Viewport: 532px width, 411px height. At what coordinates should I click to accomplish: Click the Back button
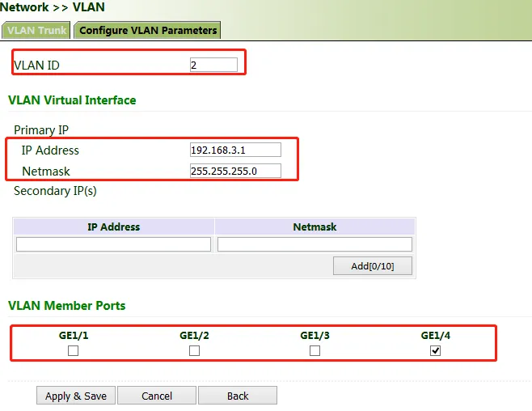[x=238, y=396]
